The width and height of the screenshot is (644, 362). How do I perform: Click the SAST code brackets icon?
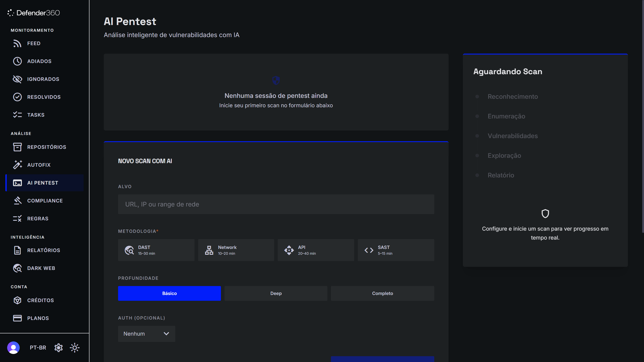point(369,250)
